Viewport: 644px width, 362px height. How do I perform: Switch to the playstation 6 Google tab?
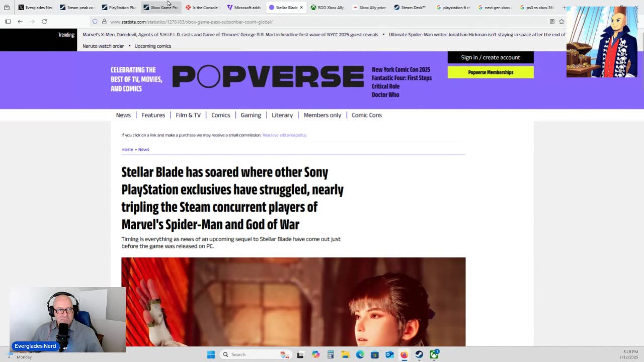pyautogui.click(x=453, y=8)
